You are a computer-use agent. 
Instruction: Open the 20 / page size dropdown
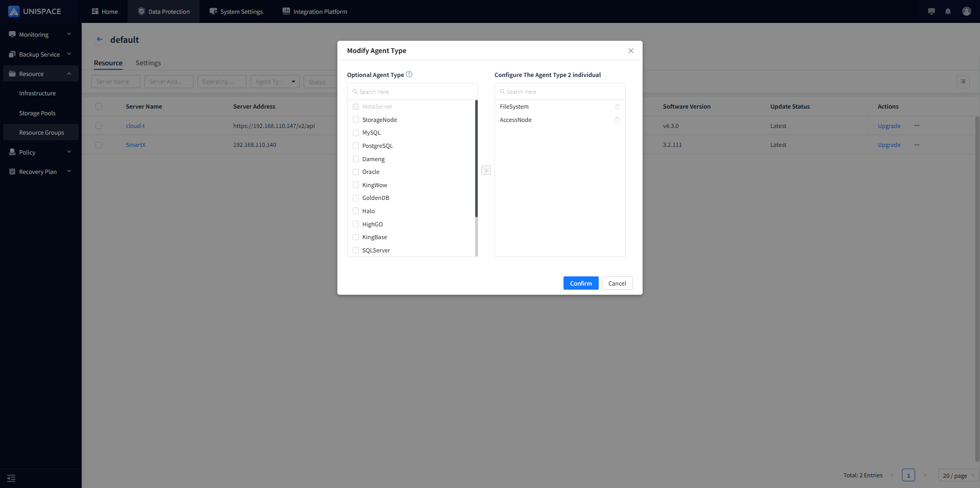958,475
